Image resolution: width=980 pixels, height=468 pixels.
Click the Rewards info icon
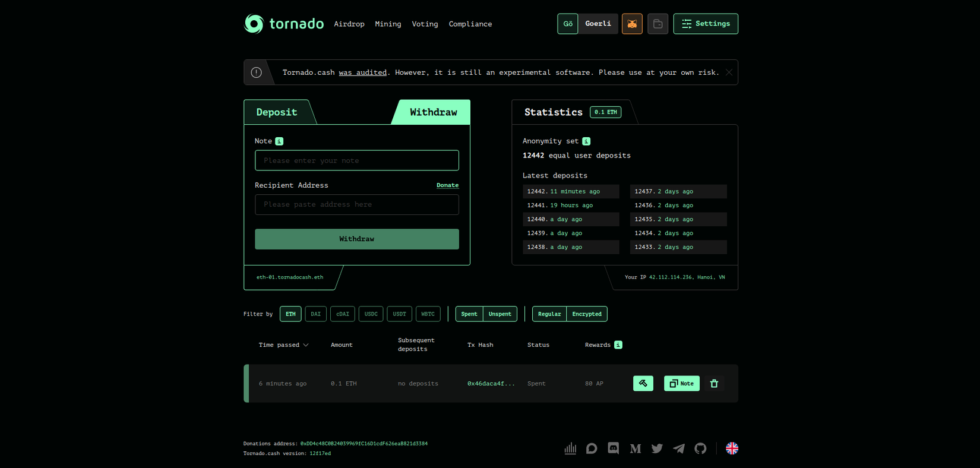tap(618, 345)
